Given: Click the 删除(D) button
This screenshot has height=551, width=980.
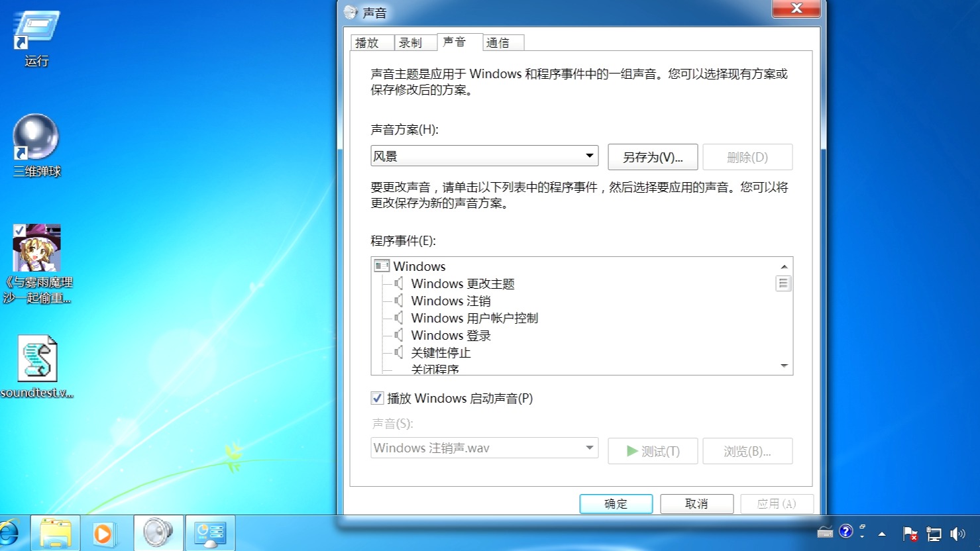Looking at the screenshot, I should tap(747, 157).
